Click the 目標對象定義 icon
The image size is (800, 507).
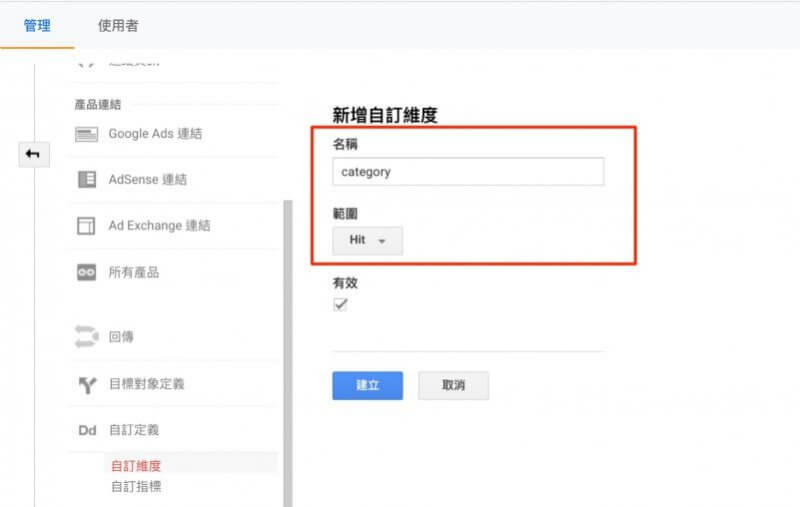[87, 385]
